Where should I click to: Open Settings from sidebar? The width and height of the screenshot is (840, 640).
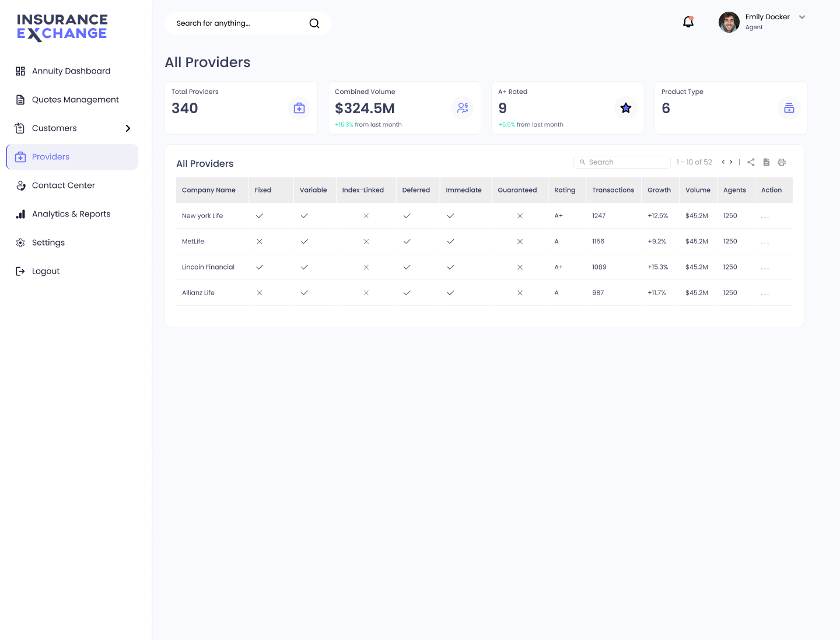tap(72, 243)
